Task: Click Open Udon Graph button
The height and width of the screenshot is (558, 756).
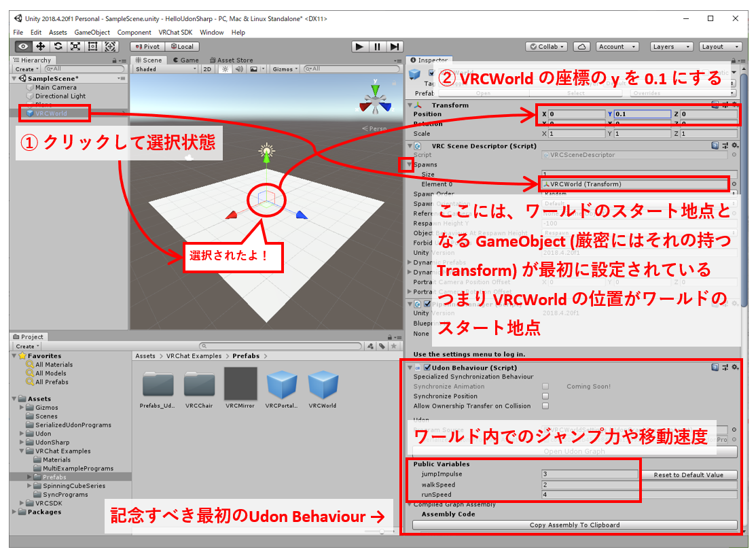Action: (x=575, y=451)
